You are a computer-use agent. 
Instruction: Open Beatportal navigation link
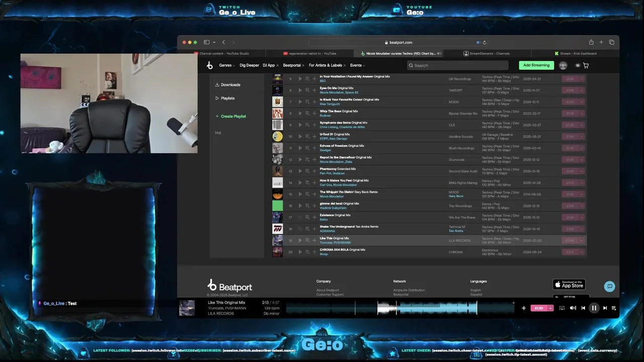point(294,65)
